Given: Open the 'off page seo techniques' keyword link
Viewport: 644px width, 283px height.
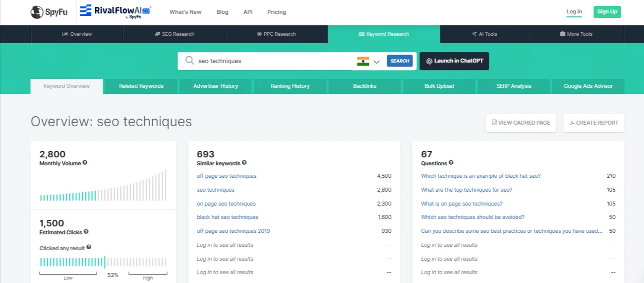Looking at the screenshot, I should coord(227,176).
